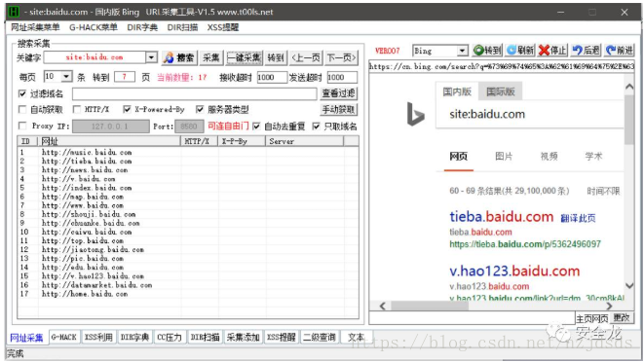Screen dimensions: 644x362
Task: Toggle the 自动获取 checkbox
Action: [22, 110]
